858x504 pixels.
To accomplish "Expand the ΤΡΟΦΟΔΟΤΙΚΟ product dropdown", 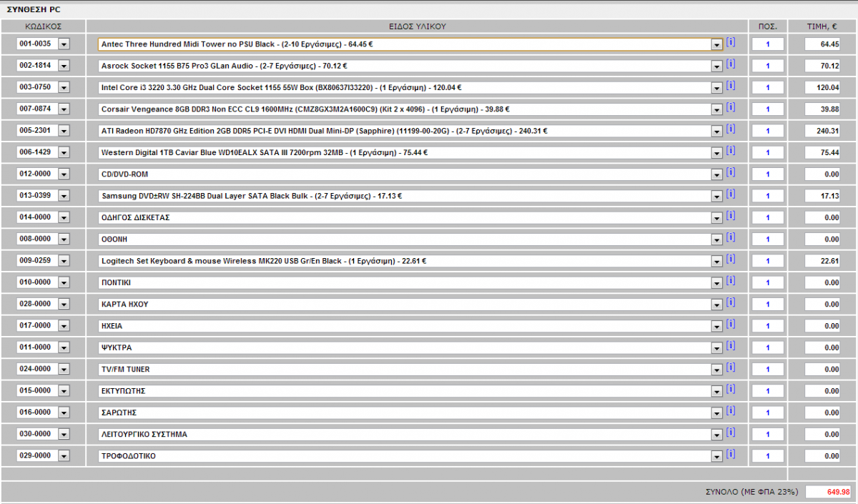I will pyautogui.click(x=716, y=455).
